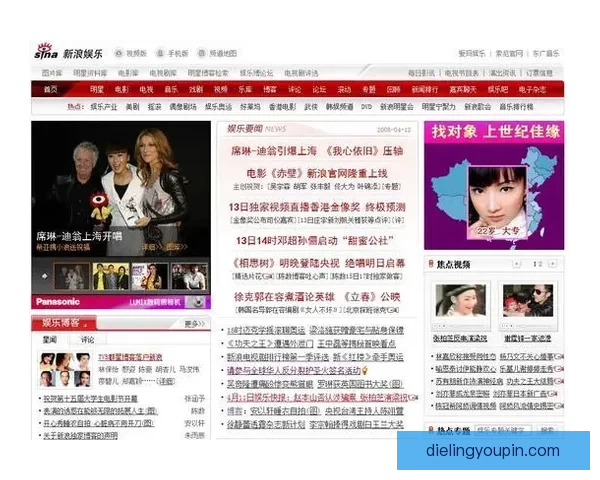Click the Panasonic LUMIX banner ad
This screenshot has height=480, width=600.
[x=121, y=302]
